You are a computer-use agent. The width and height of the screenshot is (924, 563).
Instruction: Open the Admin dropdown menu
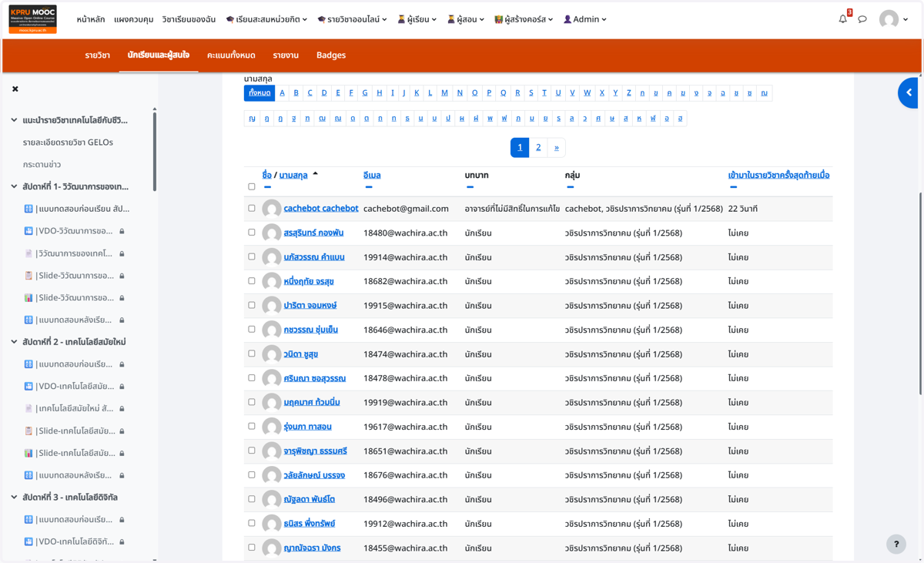(585, 19)
